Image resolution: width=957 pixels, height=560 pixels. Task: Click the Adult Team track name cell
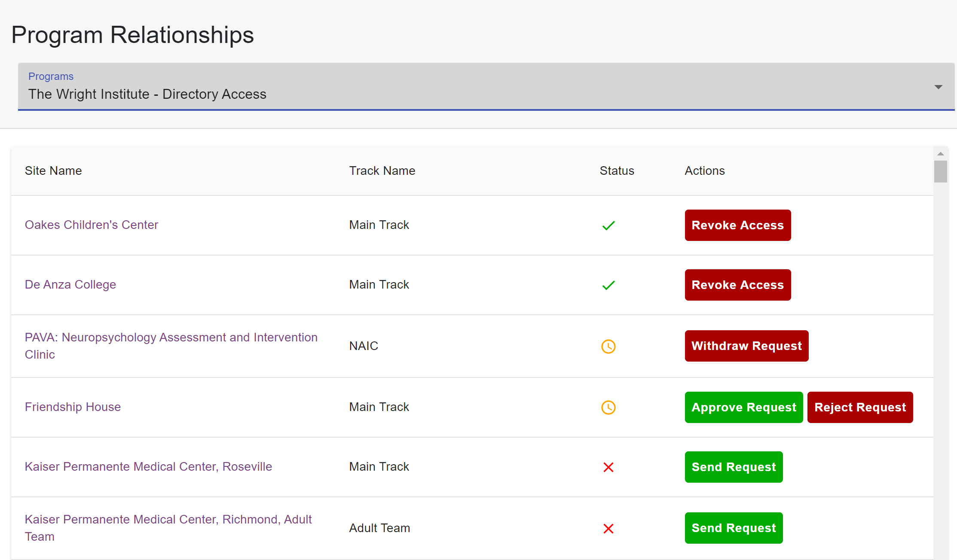coord(379,528)
